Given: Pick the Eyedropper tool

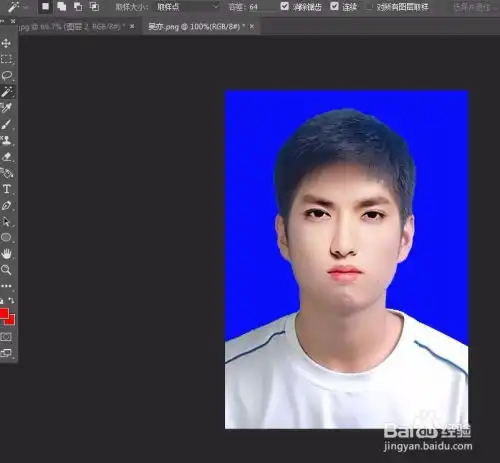Looking at the screenshot, I should coord(6,108).
